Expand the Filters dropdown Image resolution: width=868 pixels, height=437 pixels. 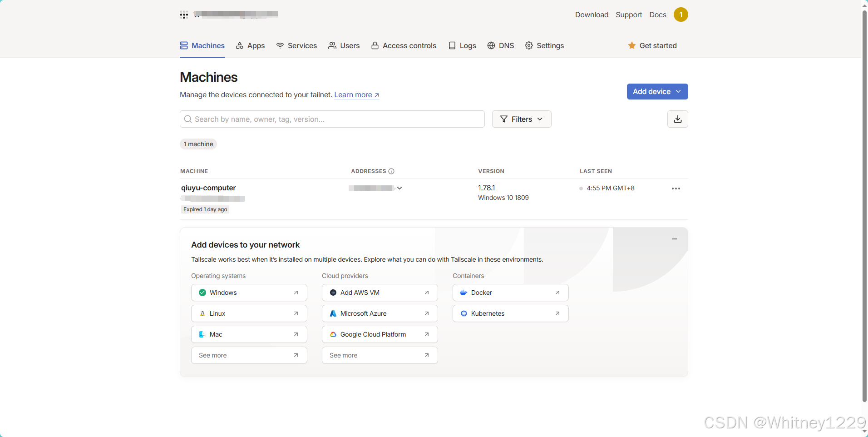click(522, 119)
